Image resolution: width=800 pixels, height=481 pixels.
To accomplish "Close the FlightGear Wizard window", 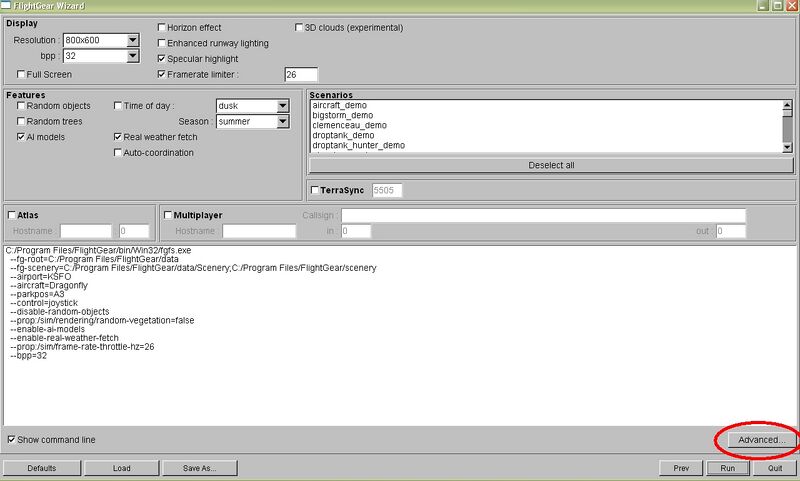I will click(792, 6).
